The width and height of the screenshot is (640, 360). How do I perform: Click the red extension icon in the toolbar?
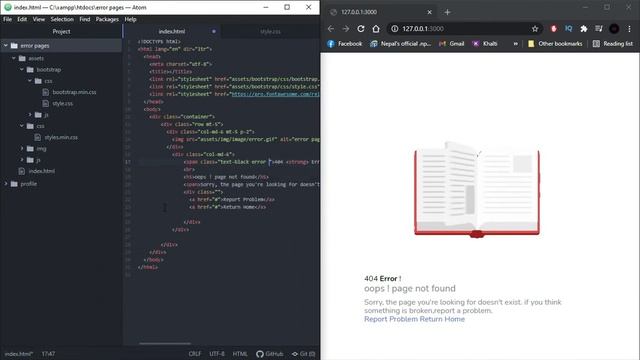[553, 29]
